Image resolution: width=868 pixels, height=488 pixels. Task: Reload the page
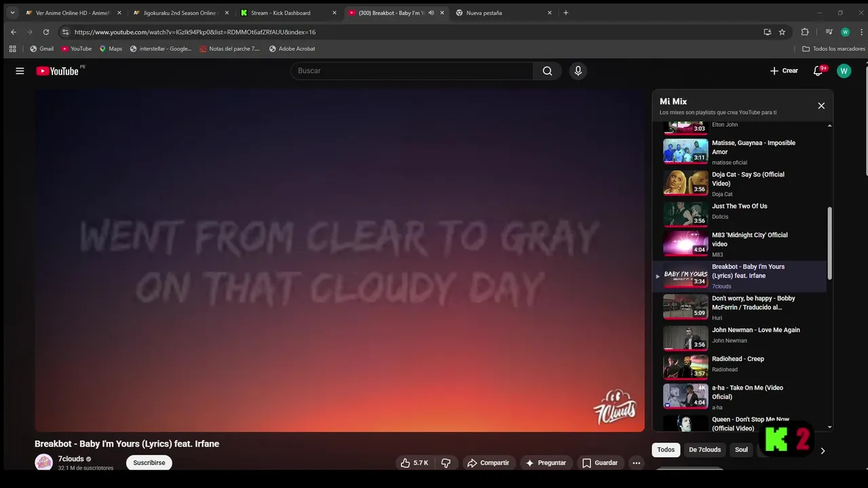46,32
